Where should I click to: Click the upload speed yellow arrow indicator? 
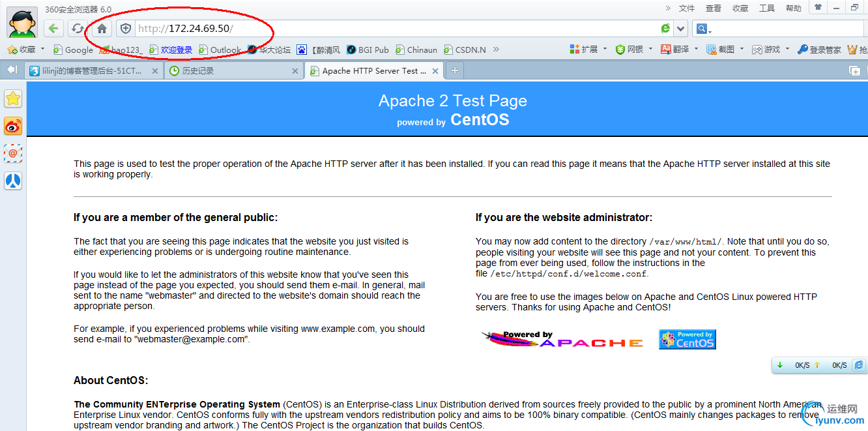(x=817, y=365)
